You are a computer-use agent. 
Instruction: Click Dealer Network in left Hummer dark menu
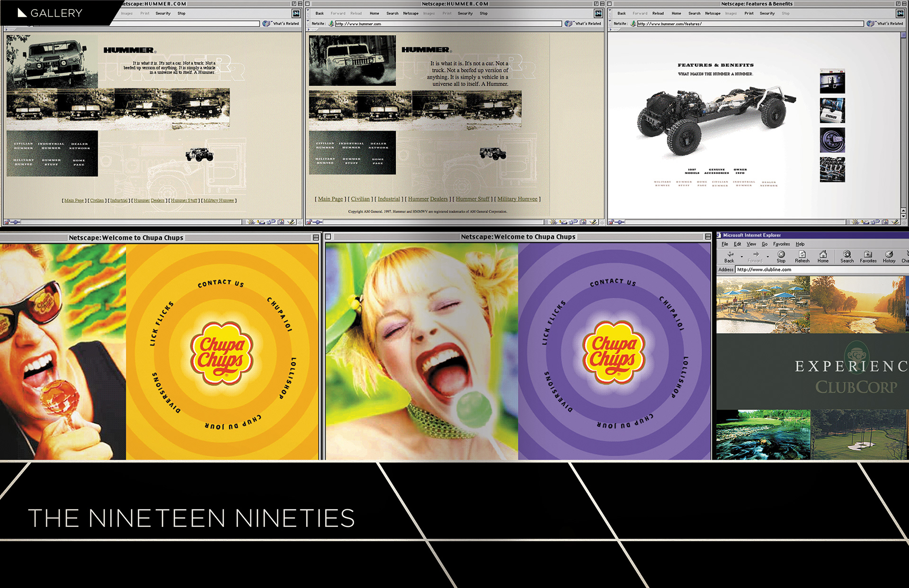pos(80,146)
